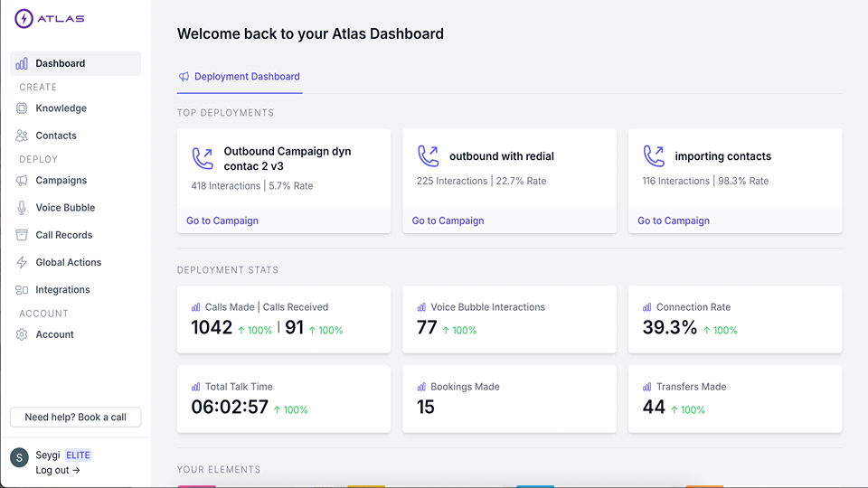Click the Call Records archive icon
Screen dimensions: 868x488
coord(22,235)
